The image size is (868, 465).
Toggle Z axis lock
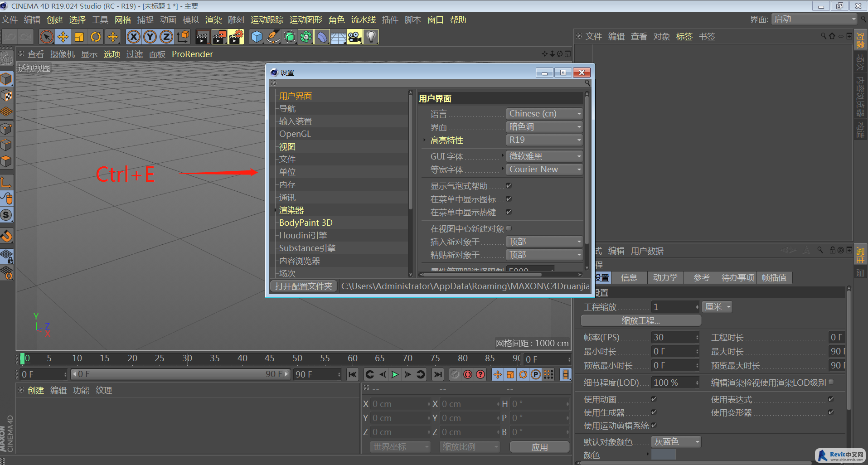click(x=166, y=37)
